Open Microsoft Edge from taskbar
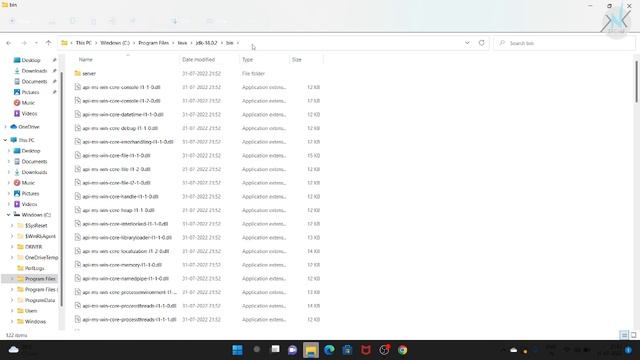 [329, 350]
